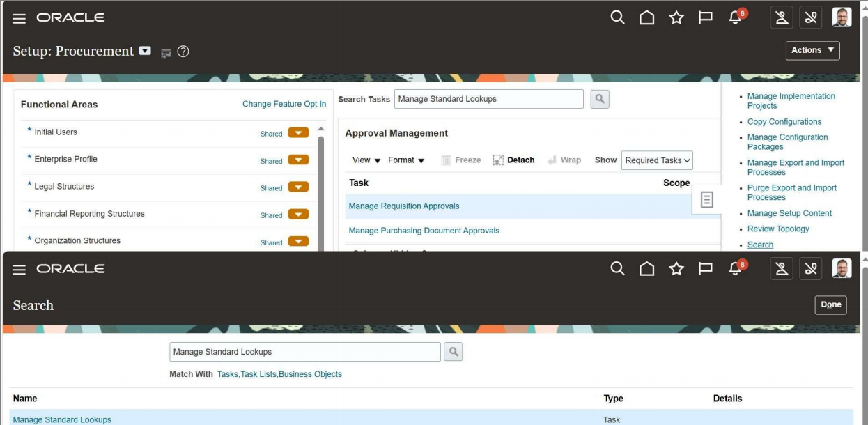This screenshot has width=868, height=425.
Task: Click the Search Tasks magnifier button
Action: [x=599, y=98]
